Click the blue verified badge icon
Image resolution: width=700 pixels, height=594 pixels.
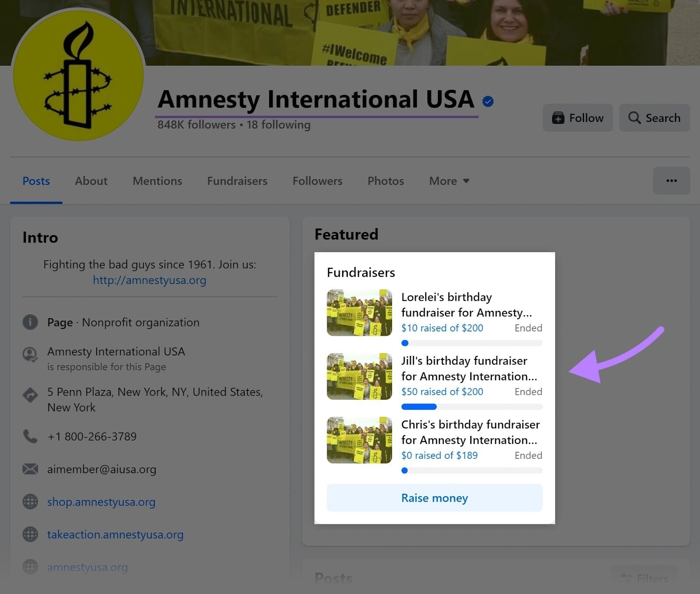pyautogui.click(x=487, y=100)
